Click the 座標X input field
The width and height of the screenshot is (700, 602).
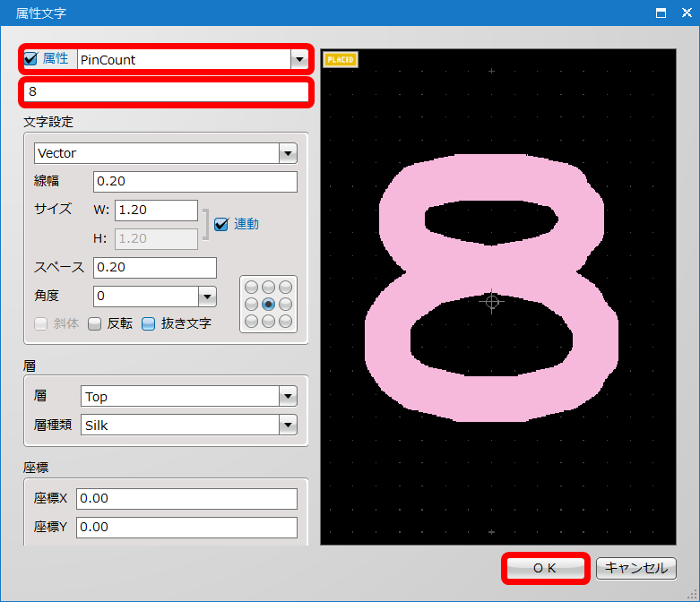186,498
